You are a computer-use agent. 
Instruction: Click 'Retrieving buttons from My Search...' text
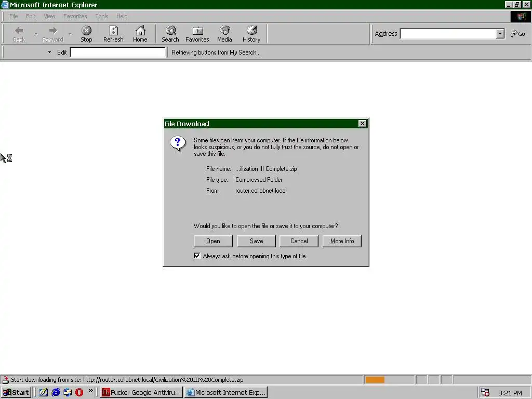click(216, 52)
